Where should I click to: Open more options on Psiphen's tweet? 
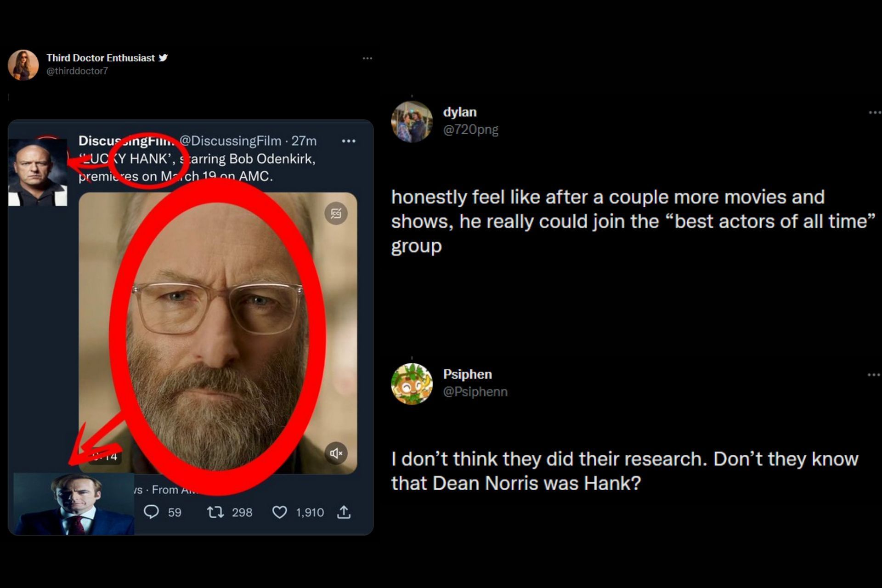tap(873, 375)
